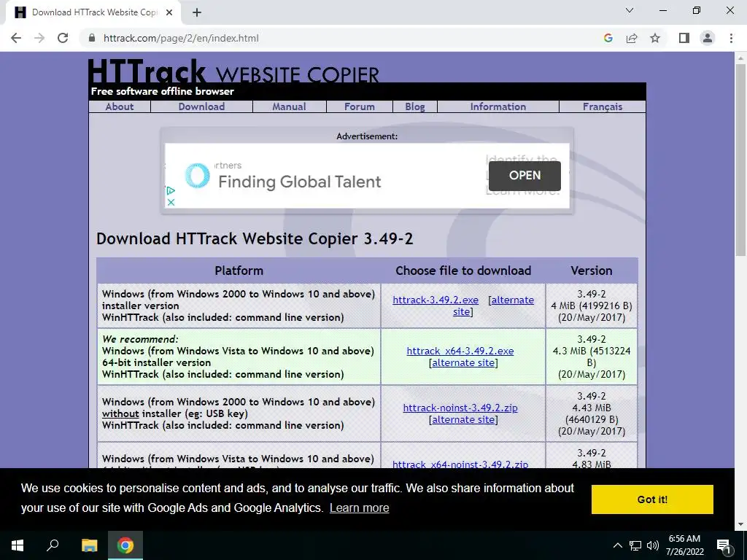Open the tab search chevron

630,10
